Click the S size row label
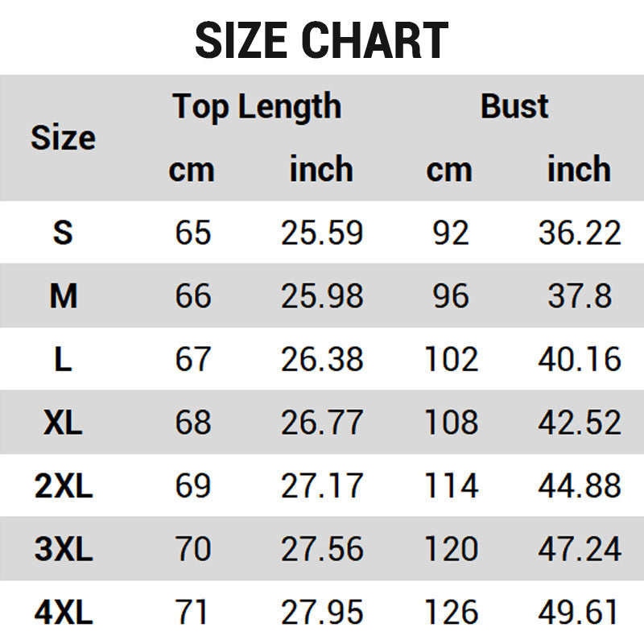The width and height of the screenshot is (644, 644). click(x=63, y=233)
